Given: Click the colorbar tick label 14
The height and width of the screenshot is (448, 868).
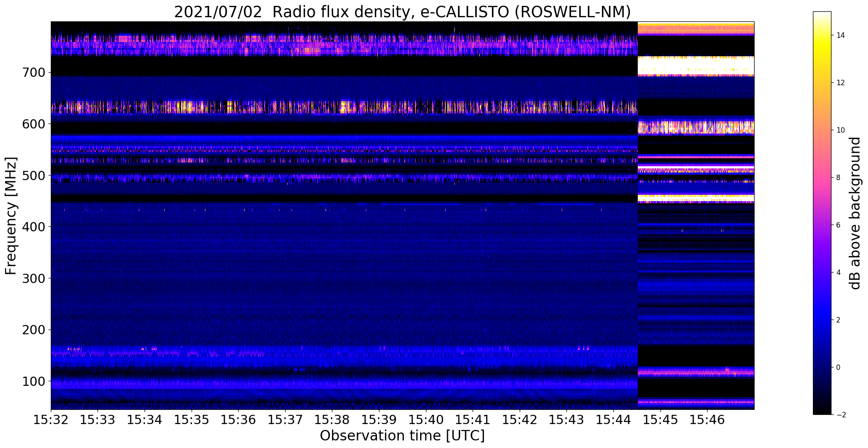Looking at the screenshot, I should [841, 35].
